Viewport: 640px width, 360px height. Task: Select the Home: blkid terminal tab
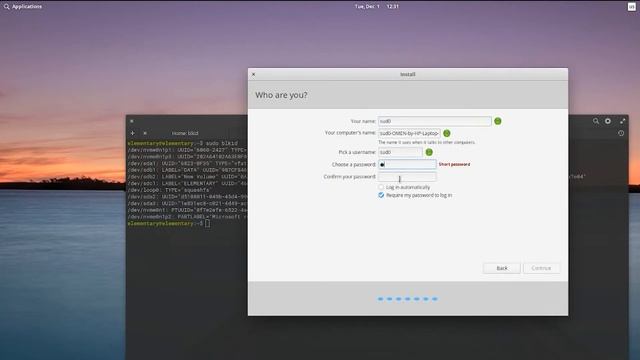[x=185, y=133]
